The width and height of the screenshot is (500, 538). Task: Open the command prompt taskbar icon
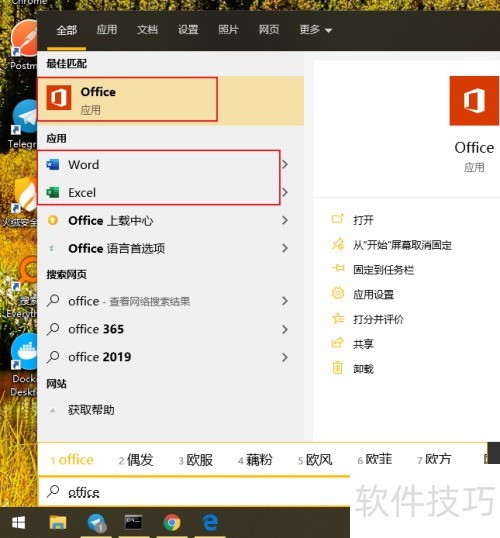[133, 523]
